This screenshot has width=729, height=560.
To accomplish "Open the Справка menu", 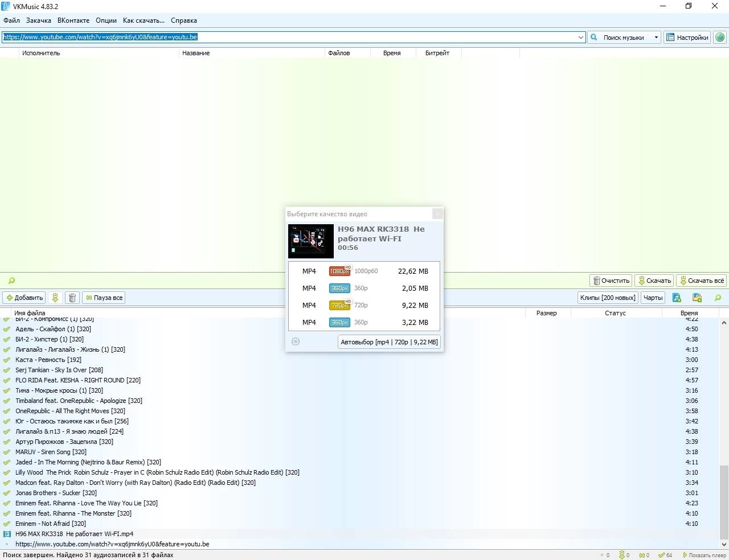I will click(184, 20).
